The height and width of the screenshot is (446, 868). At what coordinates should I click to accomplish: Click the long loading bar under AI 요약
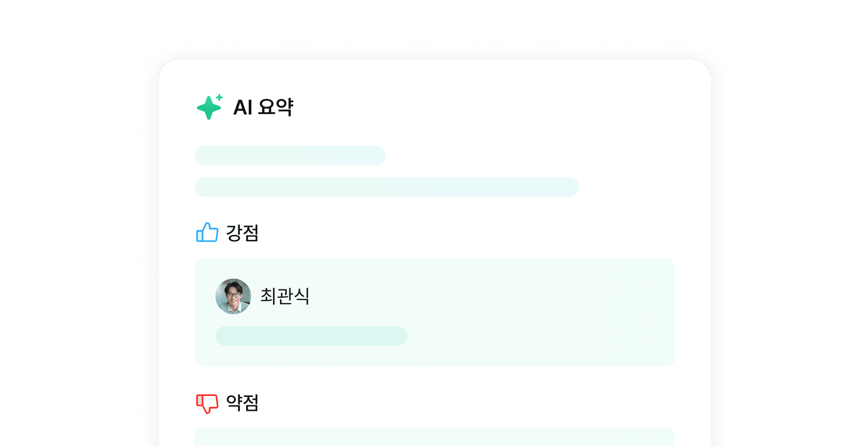(x=386, y=187)
